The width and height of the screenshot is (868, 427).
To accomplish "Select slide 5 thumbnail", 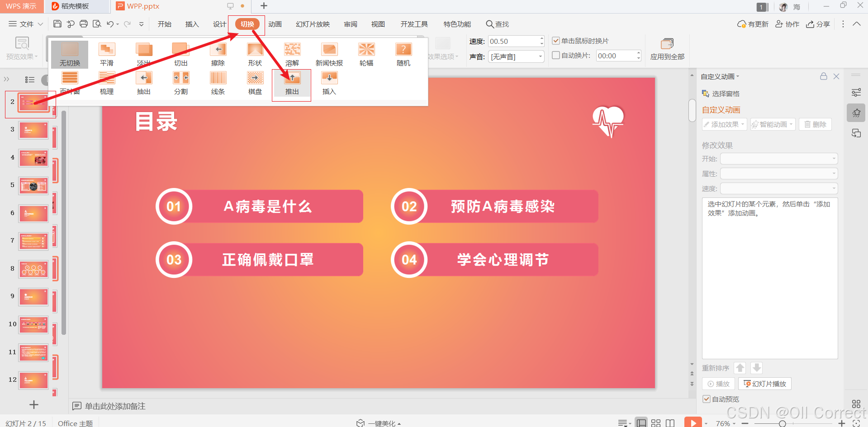I will click(33, 186).
